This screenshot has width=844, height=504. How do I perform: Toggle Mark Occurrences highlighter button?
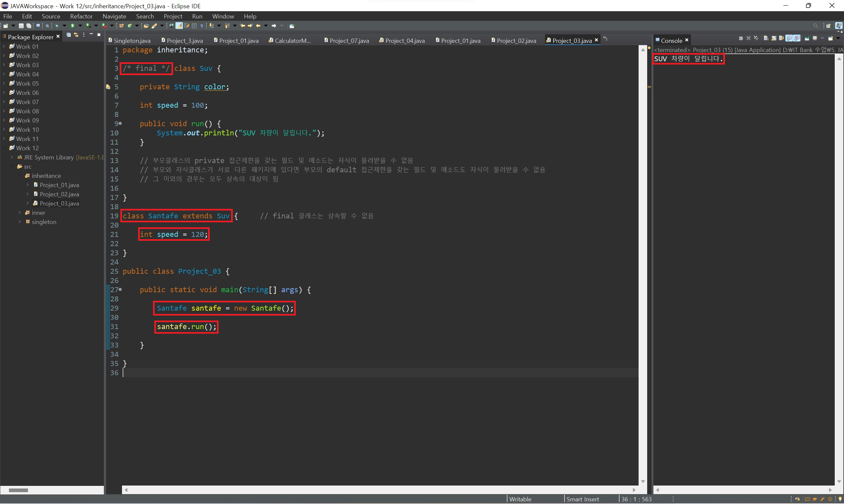(x=179, y=26)
